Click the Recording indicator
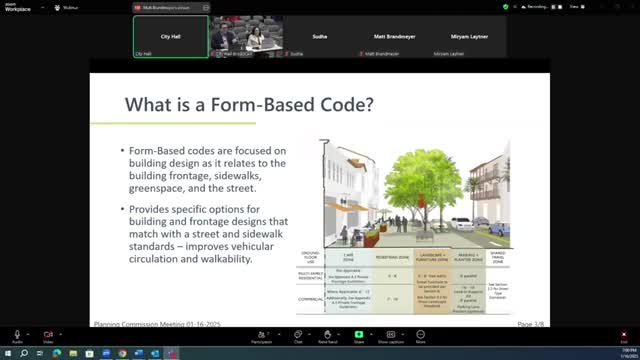 click(x=534, y=7)
